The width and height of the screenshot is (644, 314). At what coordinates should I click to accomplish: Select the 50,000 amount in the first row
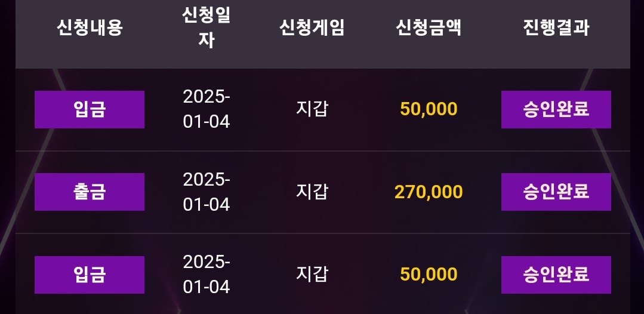tap(429, 109)
